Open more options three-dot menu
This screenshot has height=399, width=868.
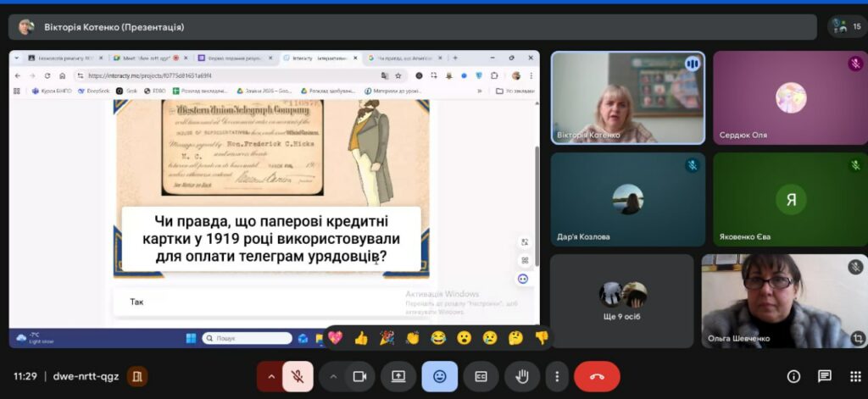pyautogui.click(x=556, y=376)
